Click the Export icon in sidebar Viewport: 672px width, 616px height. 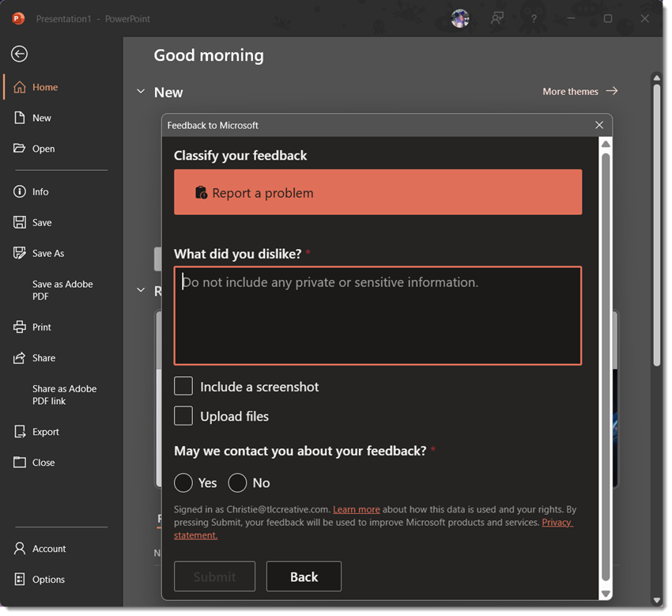tap(20, 432)
